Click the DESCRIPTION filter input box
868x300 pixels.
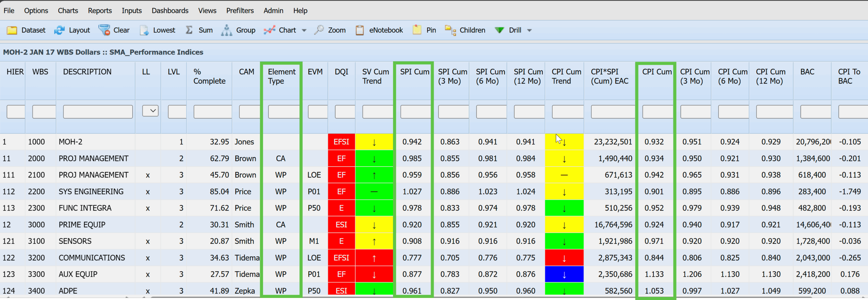click(98, 111)
